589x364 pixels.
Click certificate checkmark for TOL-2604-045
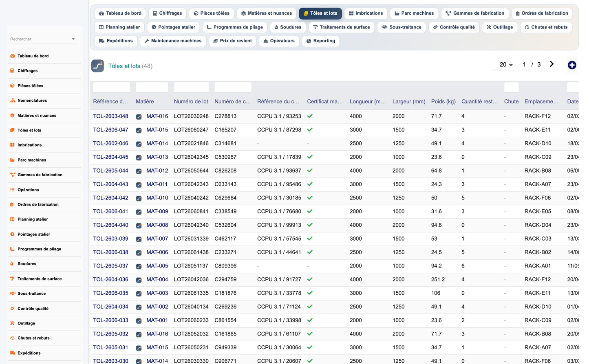click(310, 157)
